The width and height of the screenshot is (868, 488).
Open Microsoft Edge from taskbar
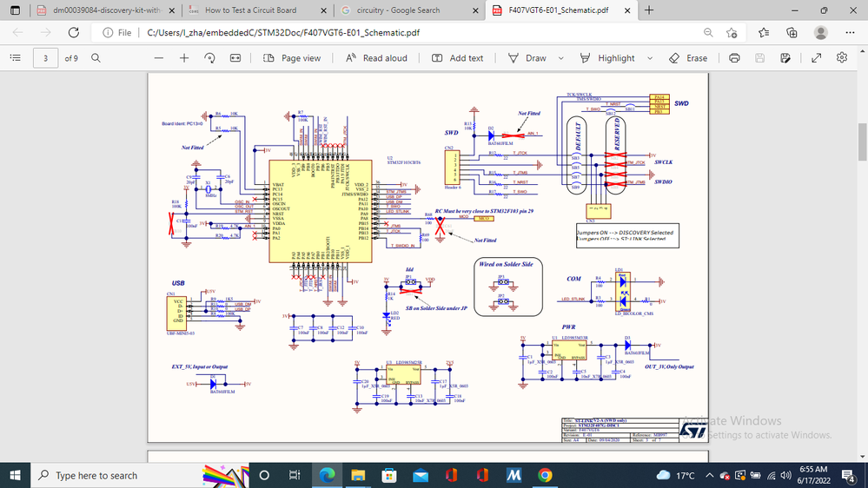pyautogui.click(x=328, y=475)
